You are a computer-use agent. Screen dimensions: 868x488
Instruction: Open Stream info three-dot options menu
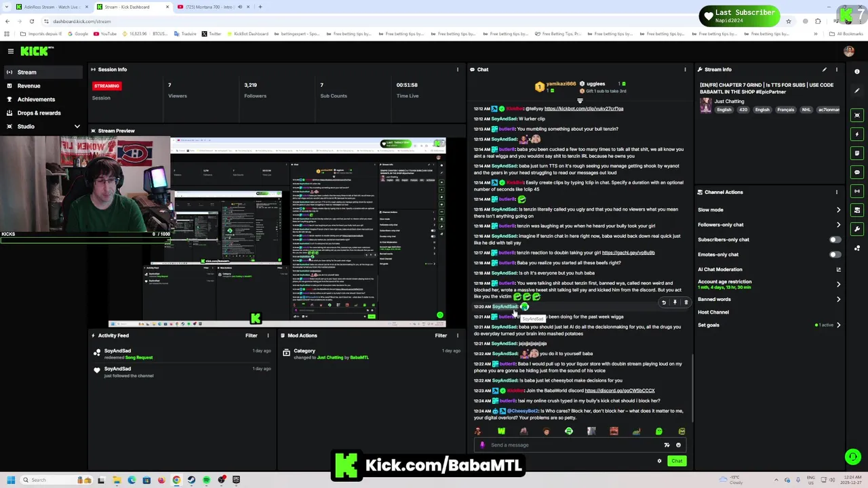pyautogui.click(x=837, y=69)
